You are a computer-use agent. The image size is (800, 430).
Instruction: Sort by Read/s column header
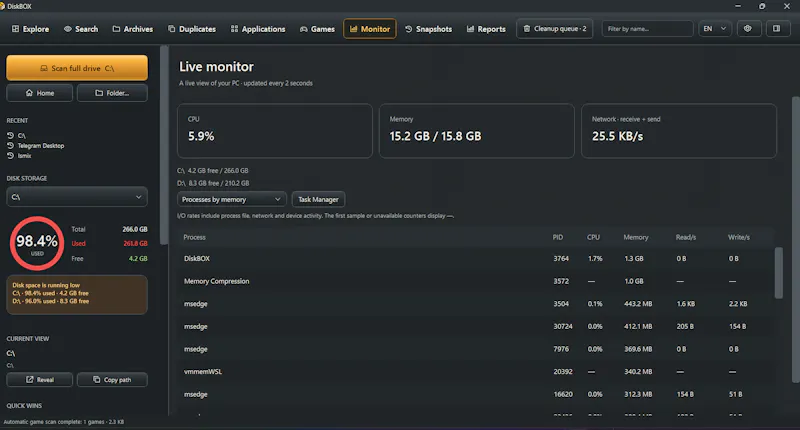coord(686,237)
